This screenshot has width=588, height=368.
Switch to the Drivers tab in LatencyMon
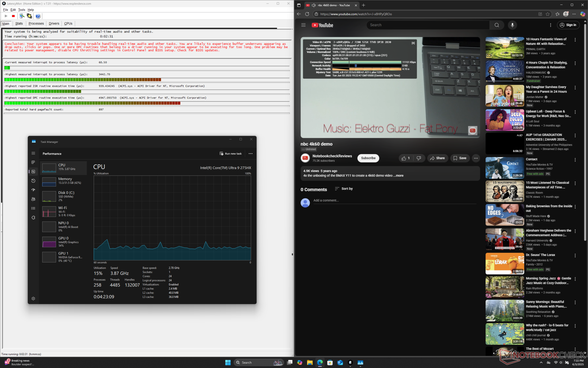54,24
